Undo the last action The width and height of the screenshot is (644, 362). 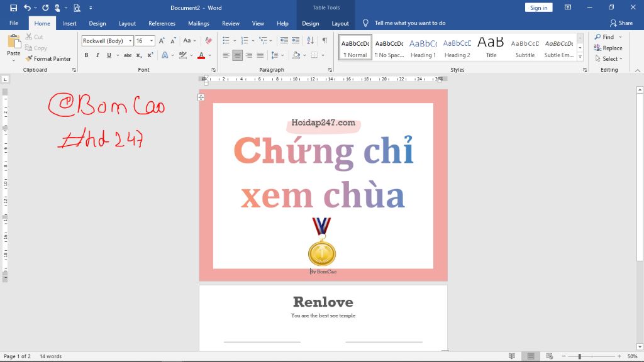(27, 8)
